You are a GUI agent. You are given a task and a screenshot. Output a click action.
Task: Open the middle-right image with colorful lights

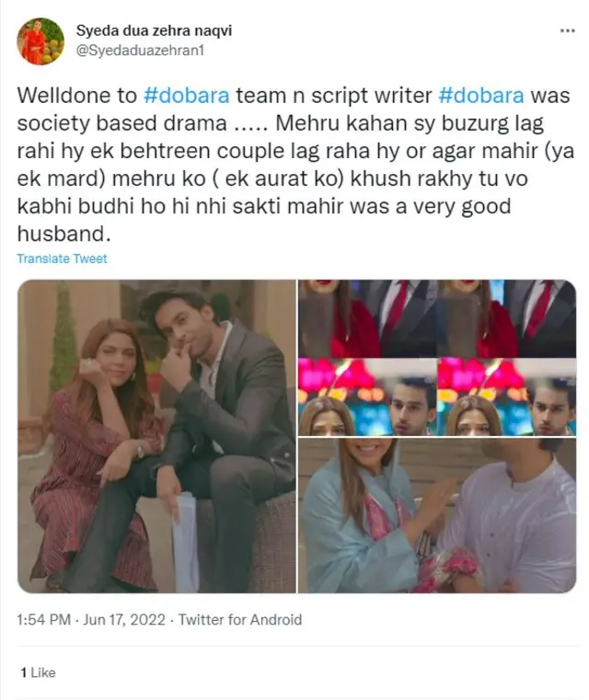(x=437, y=397)
